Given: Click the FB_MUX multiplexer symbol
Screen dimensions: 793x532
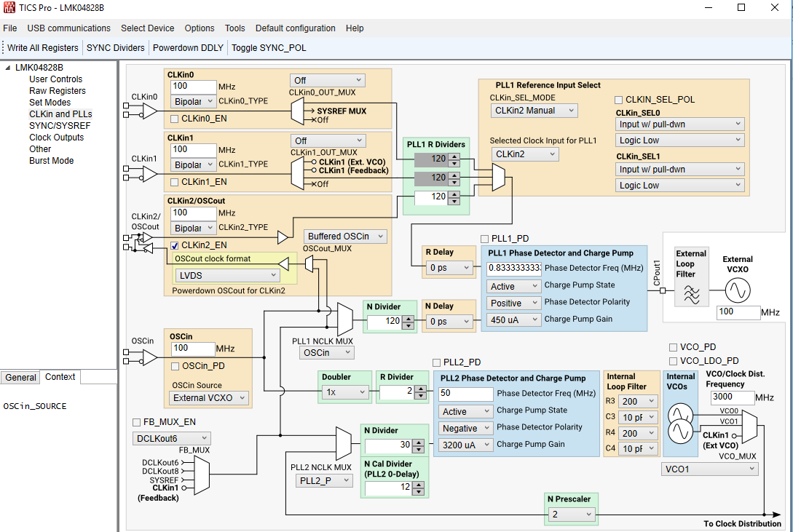Looking at the screenshot, I should pyautogui.click(x=202, y=476).
